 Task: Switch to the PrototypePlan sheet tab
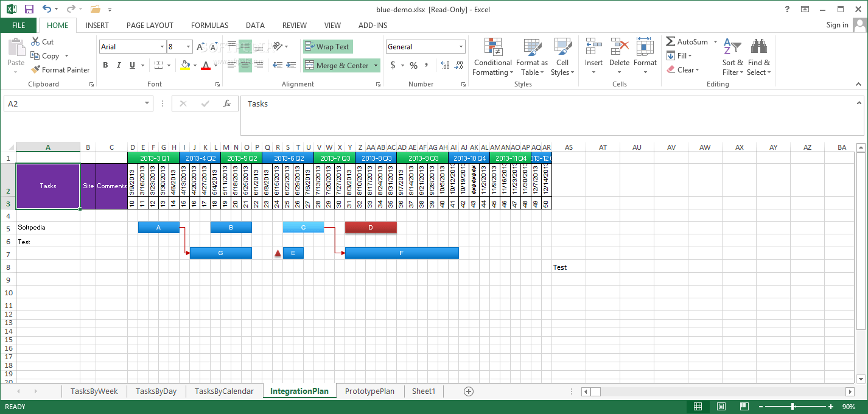(x=369, y=391)
